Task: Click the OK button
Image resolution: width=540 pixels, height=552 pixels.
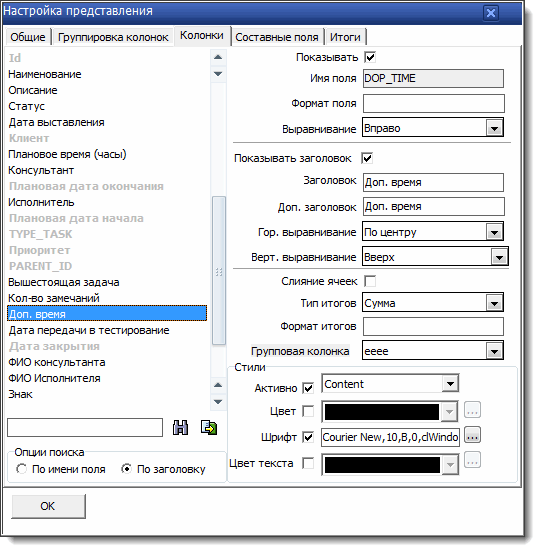Action: coord(48,506)
